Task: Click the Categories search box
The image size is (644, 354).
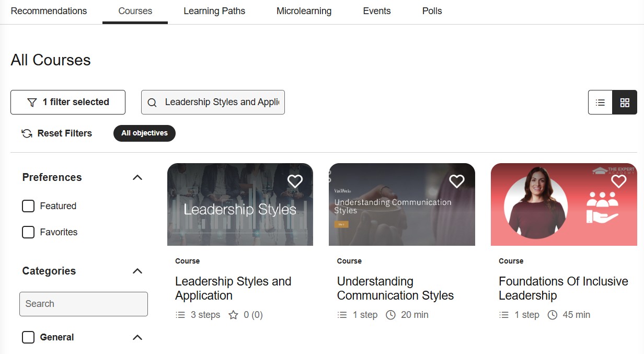Action: click(84, 304)
